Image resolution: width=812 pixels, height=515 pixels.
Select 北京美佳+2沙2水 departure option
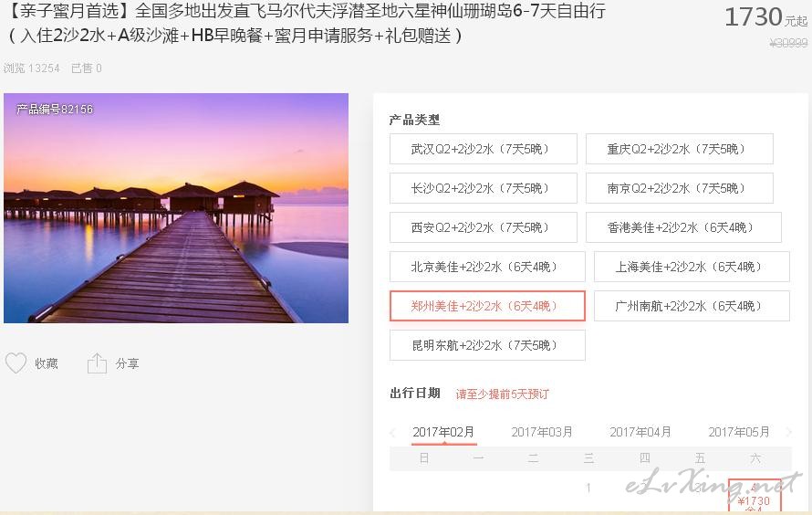click(x=487, y=267)
